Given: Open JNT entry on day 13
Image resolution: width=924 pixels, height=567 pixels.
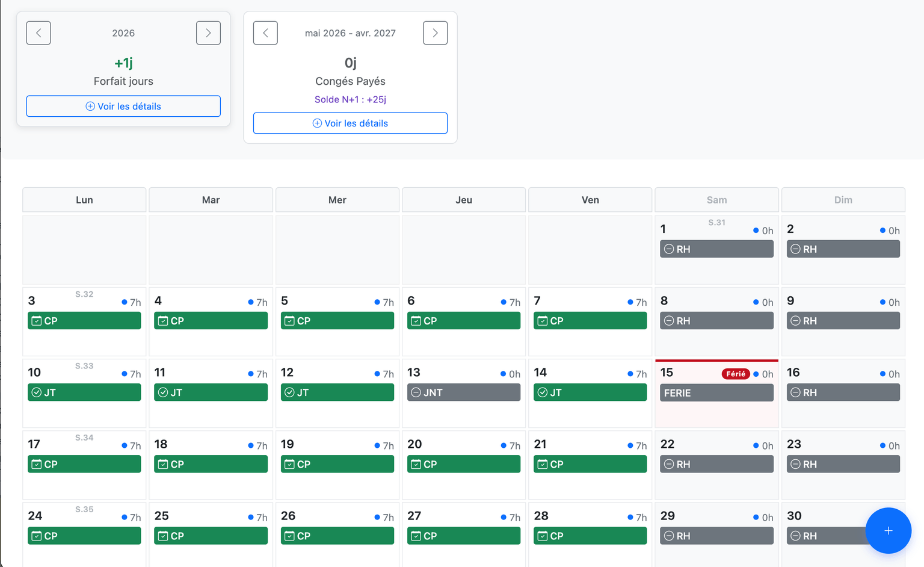Looking at the screenshot, I should pos(464,392).
